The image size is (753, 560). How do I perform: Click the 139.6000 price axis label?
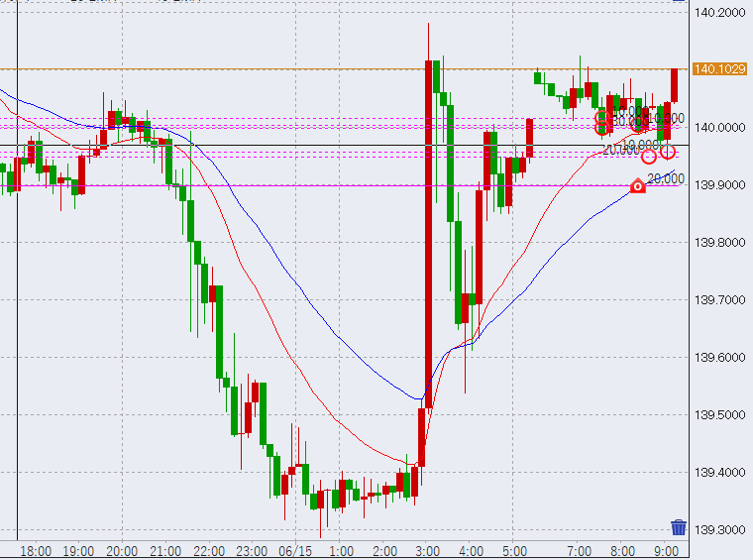[720, 358]
